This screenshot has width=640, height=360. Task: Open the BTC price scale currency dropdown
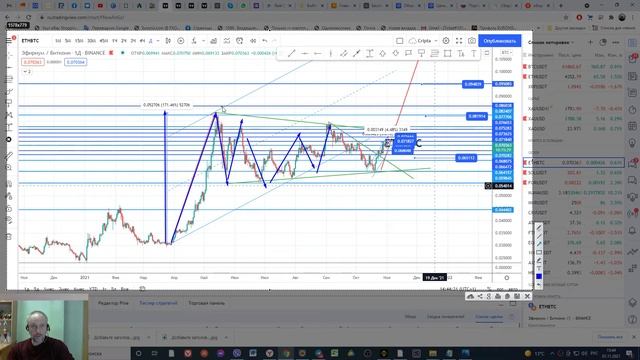pos(506,53)
